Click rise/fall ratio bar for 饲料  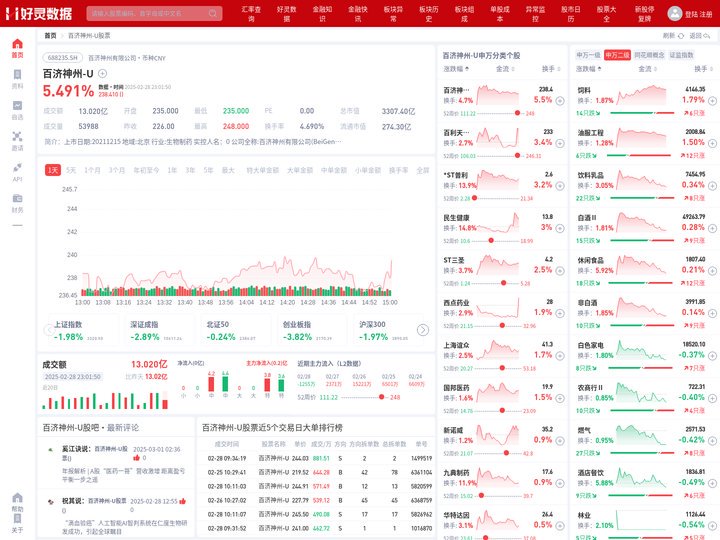[x=642, y=112]
